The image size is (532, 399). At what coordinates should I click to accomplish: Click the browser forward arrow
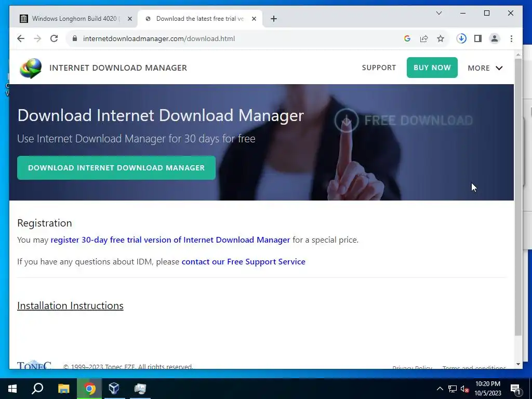(x=37, y=38)
